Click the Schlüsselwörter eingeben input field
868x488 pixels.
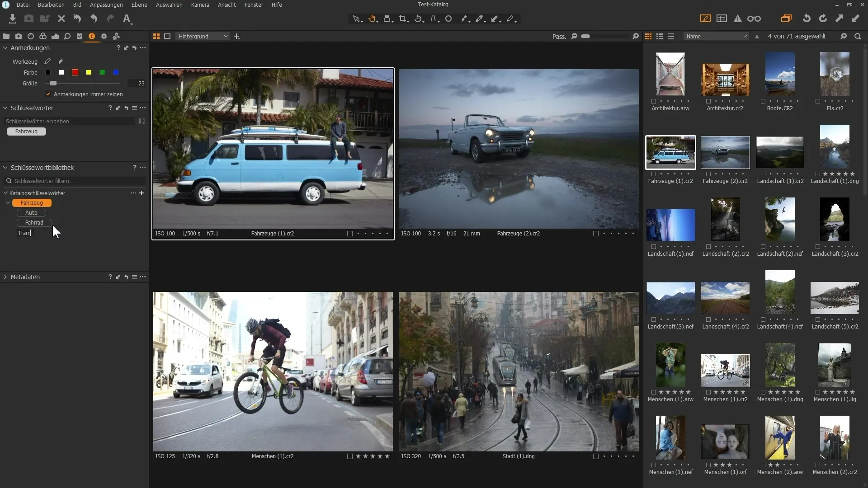click(70, 121)
